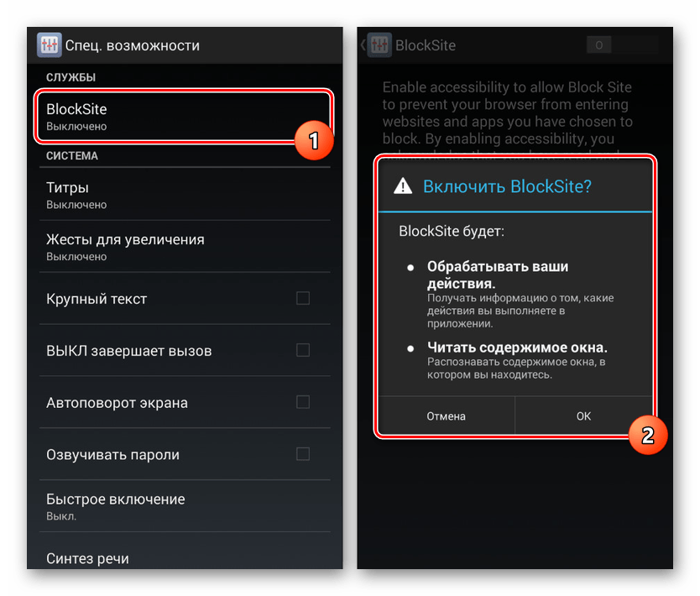Click the red number 2 marker
Screen dimensions: 700x596
[x=648, y=434]
